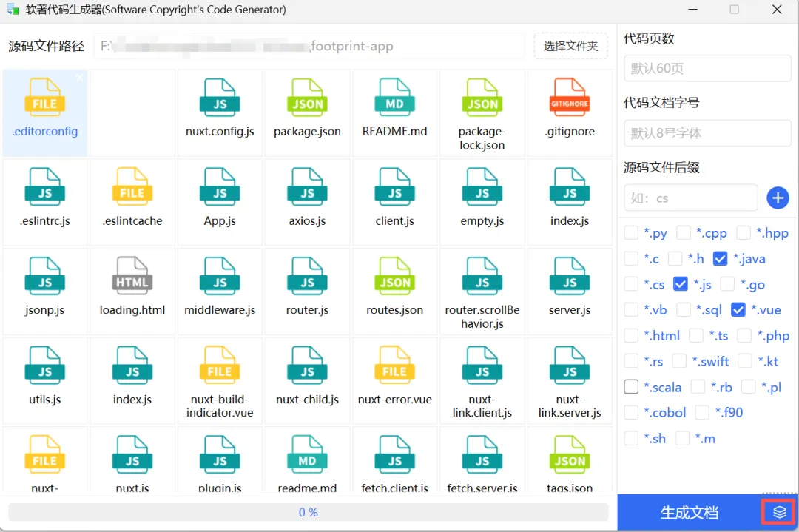Click the loading.html file icon
This screenshot has height=532, width=799.
pos(132,276)
